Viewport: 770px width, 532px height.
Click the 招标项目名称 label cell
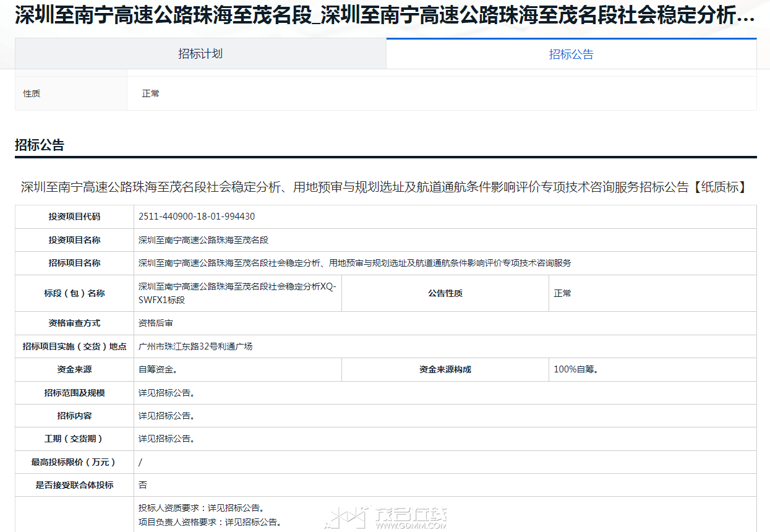click(x=74, y=263)
